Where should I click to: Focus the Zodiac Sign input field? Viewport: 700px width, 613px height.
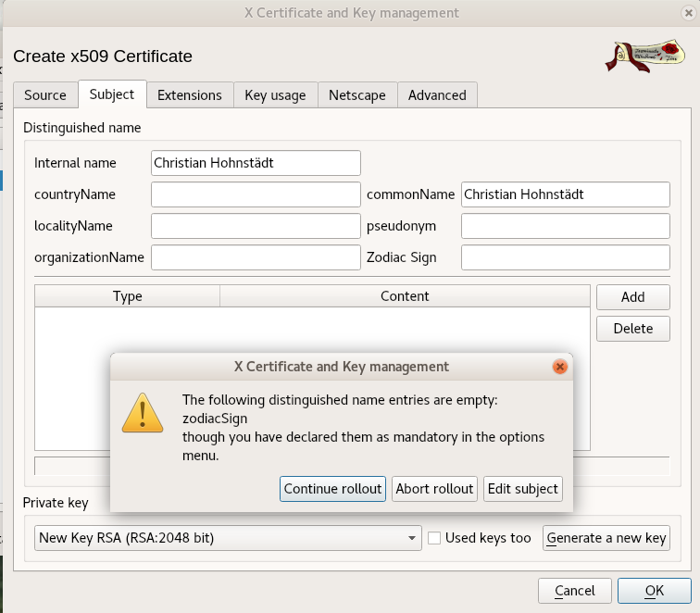565,257
